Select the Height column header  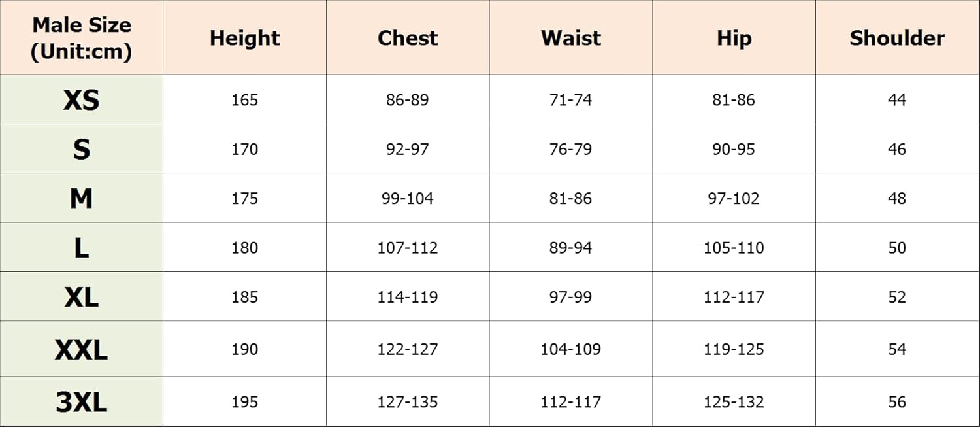click(x=244, y=38)
